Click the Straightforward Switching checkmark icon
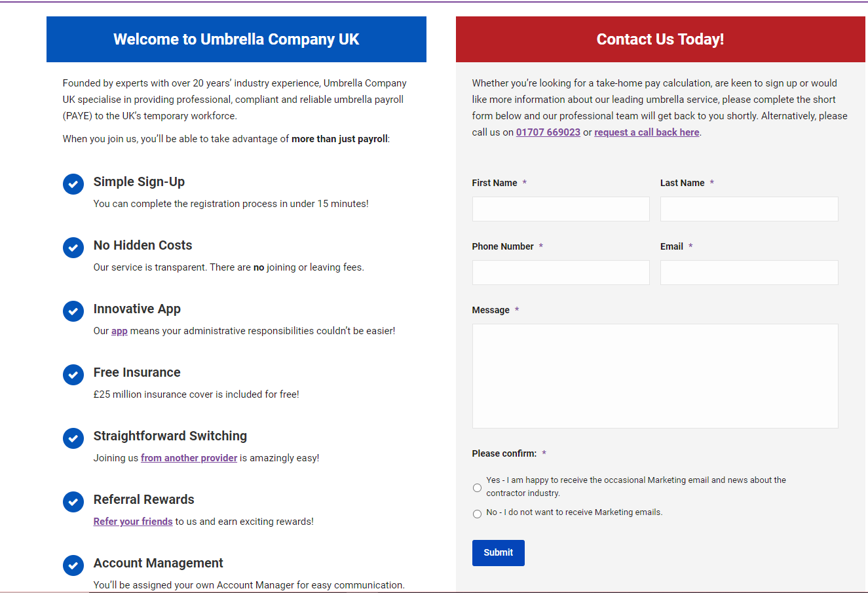 pos(73,438)
